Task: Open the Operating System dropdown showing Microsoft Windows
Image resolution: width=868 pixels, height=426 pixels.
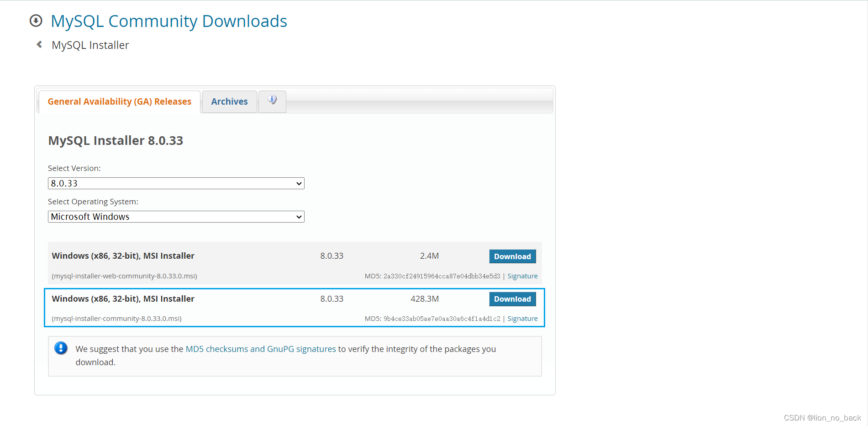Action: [x=176, y=217]
